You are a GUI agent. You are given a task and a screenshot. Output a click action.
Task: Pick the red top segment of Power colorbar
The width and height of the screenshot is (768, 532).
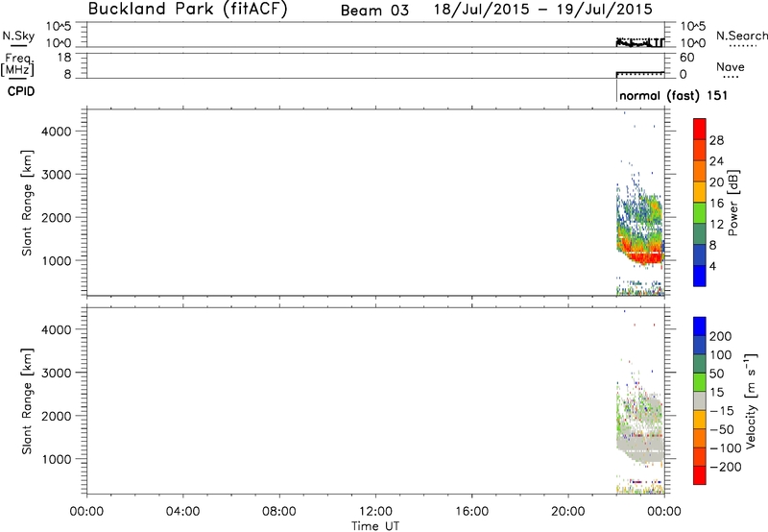click(700, 130)
